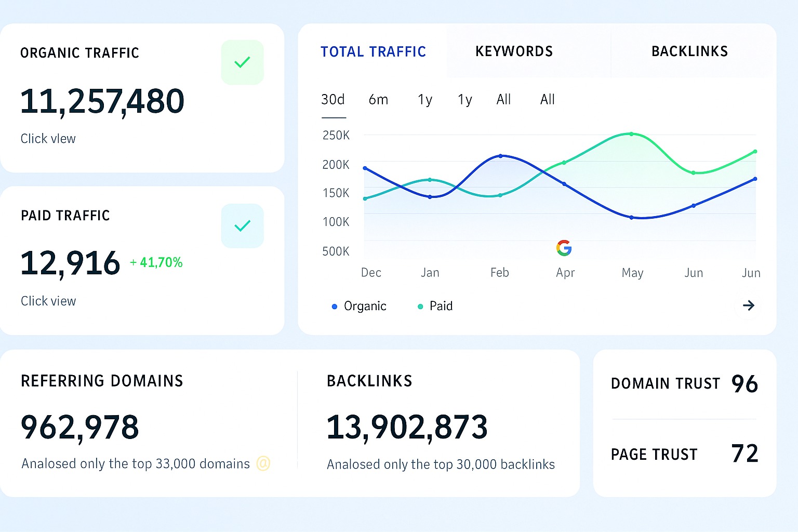Viewport: 798px width, 532px height.
Task: Open Click view under Paid Traffic
Action: point(48,301)
